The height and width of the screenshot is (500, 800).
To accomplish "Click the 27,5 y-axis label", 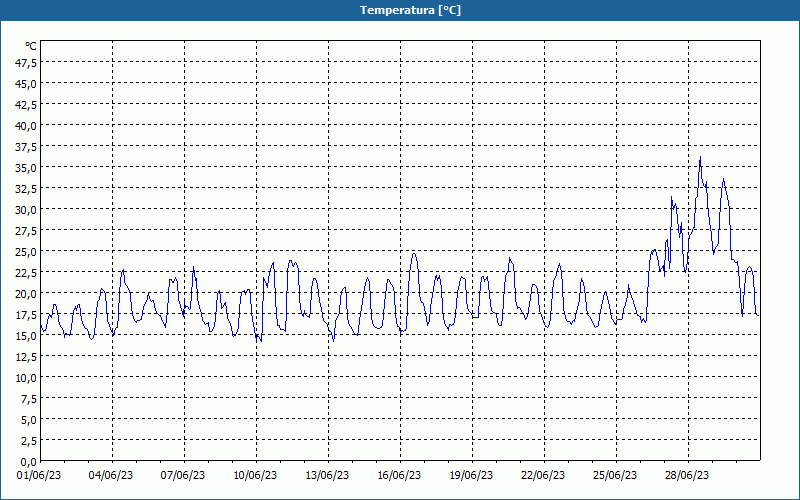I will click(26, 231).
